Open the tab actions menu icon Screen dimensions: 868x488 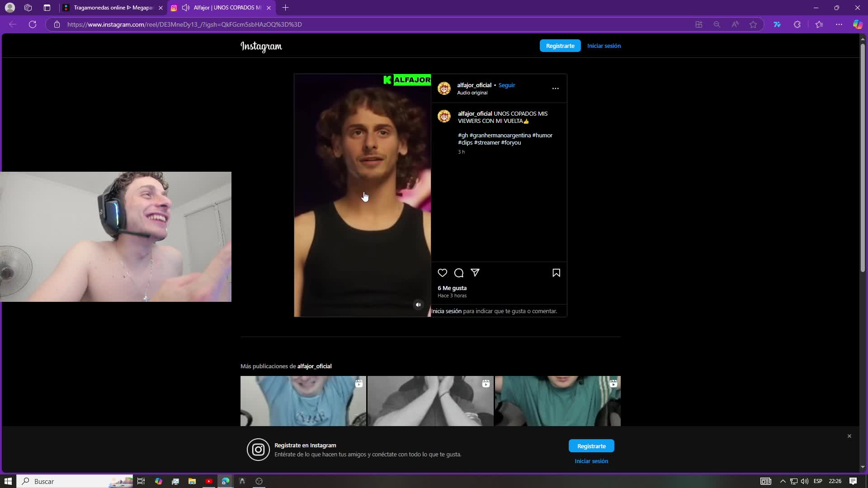(x=47, y=8)
